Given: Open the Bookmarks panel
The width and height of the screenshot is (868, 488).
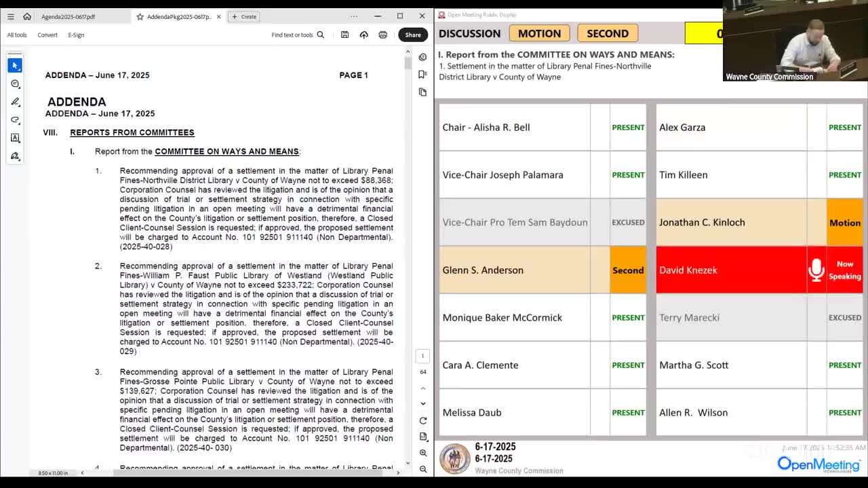Looking at the screenshot, I should tap(422, 74).
